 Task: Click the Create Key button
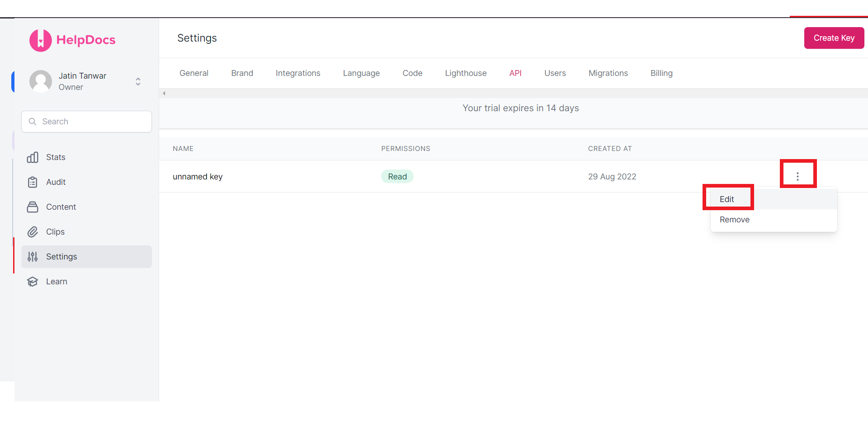(834, 38)
